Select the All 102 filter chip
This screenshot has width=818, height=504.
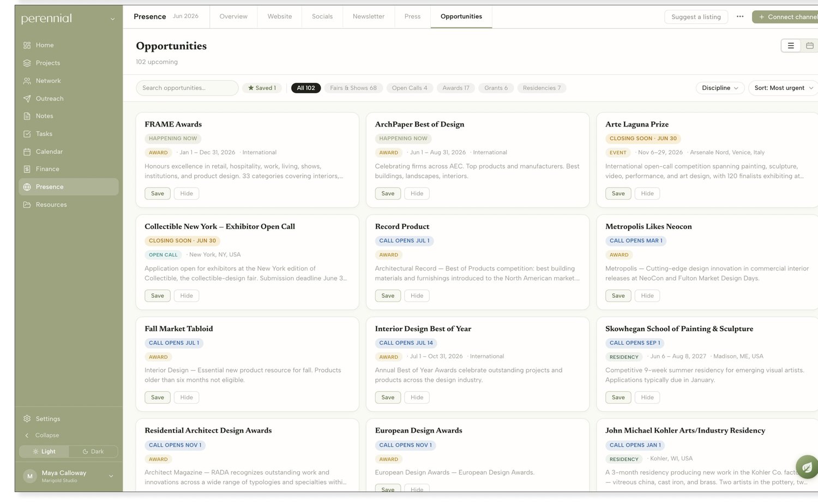pos(306,88)
